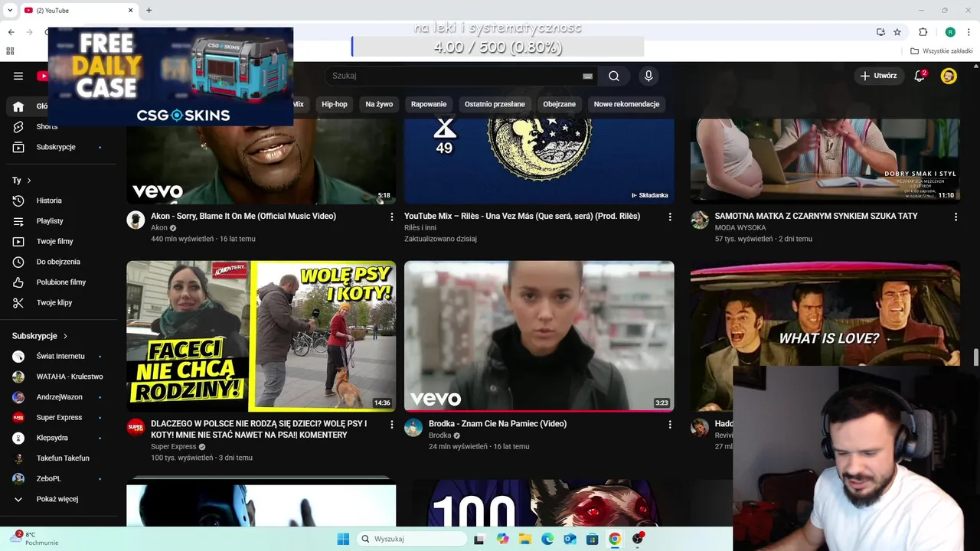Open the Brodka channel avatar

tap(413, 427)
